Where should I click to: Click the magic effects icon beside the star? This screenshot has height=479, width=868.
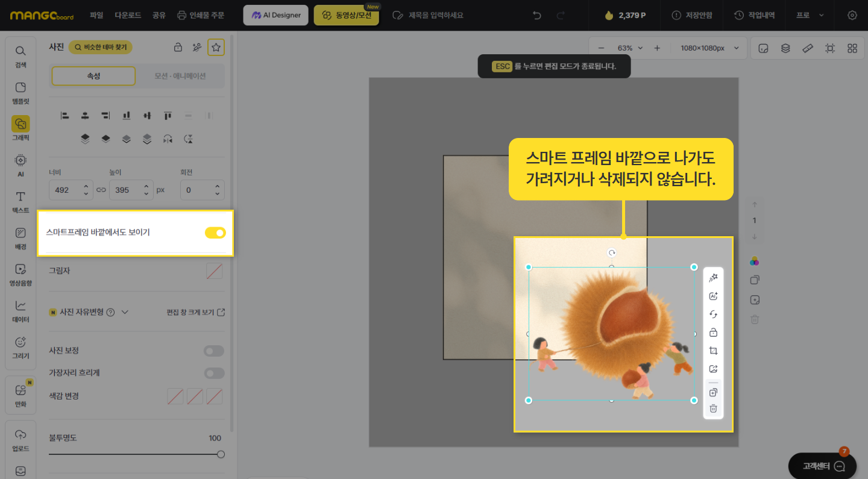(197, 47)
